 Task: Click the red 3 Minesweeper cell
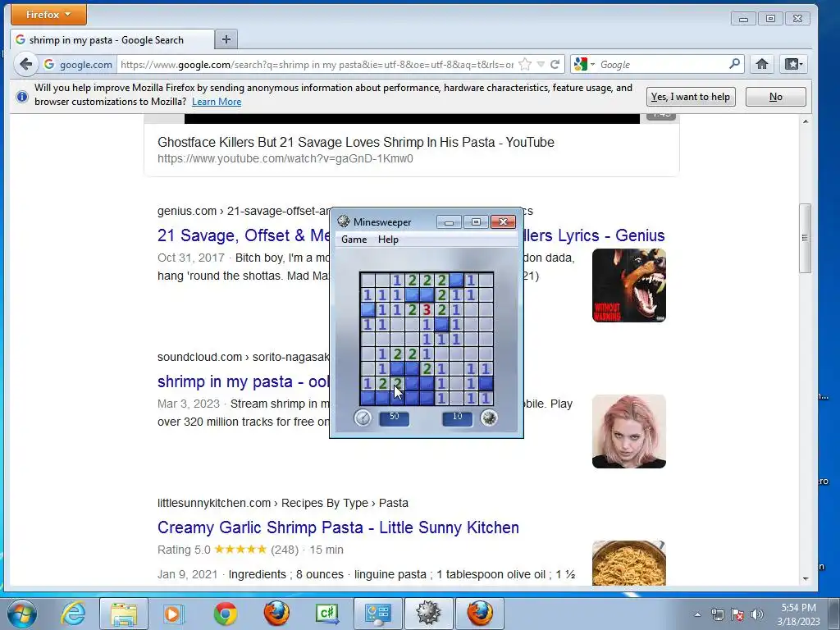427,309
